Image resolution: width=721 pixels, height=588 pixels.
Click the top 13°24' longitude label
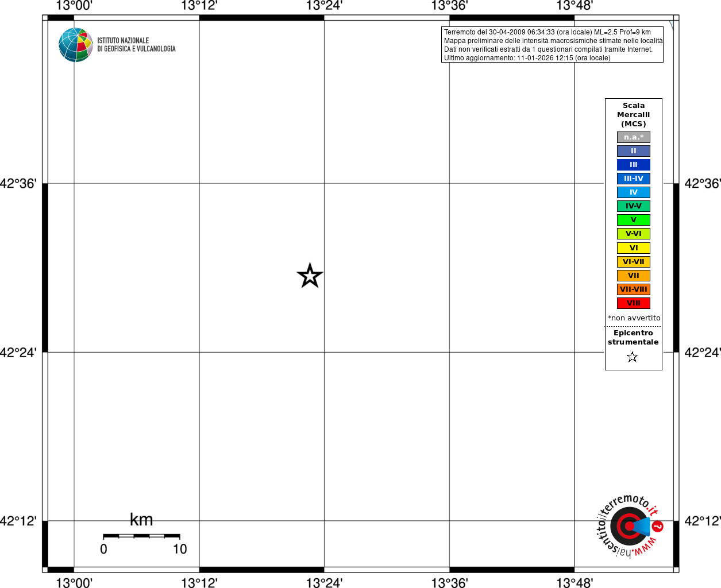pyautogui.click(x=325, y=6)
